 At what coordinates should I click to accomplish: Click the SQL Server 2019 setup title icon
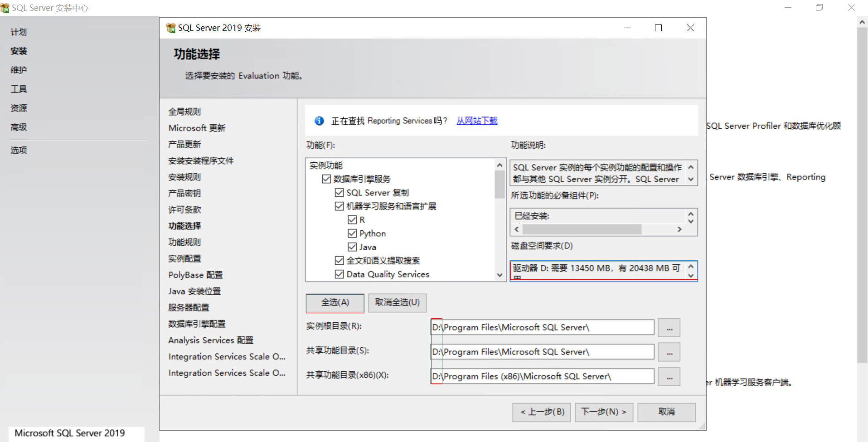point(171,28)
